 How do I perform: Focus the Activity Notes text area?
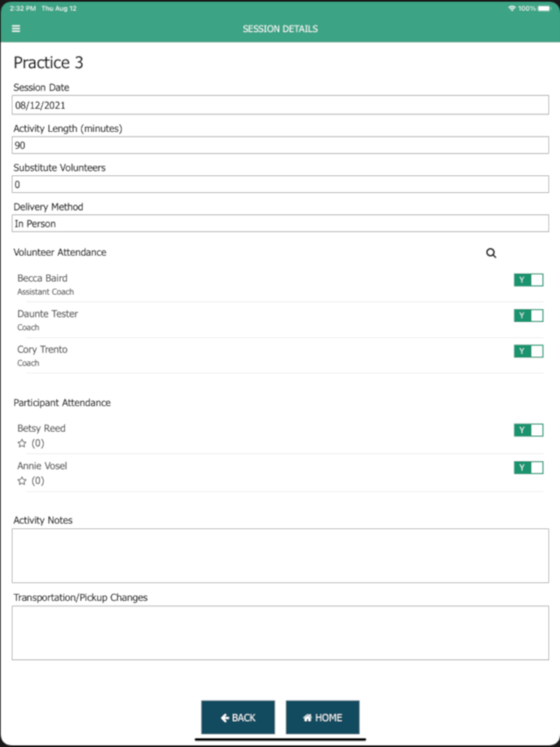tap(280, 555)
